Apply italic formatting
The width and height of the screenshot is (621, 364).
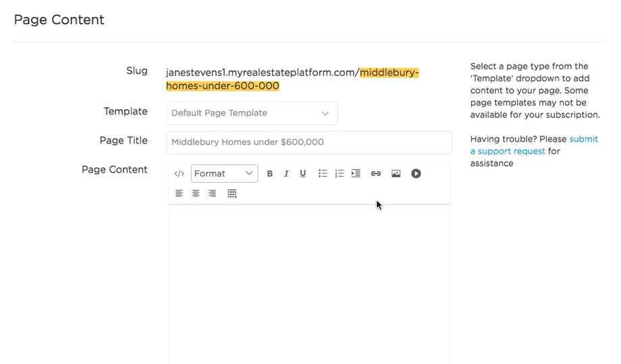coord(286,174)
